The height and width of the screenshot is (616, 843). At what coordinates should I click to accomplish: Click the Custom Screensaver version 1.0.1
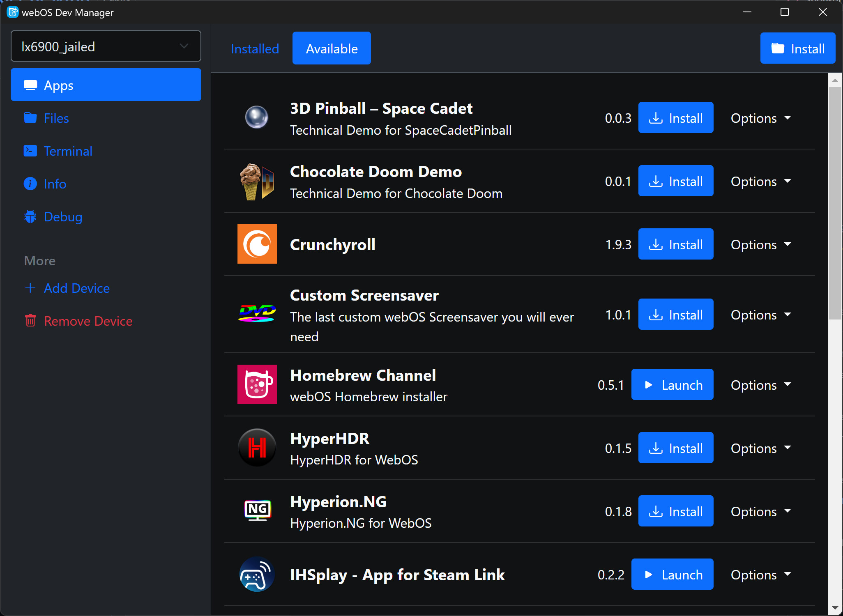pos(618,315)
